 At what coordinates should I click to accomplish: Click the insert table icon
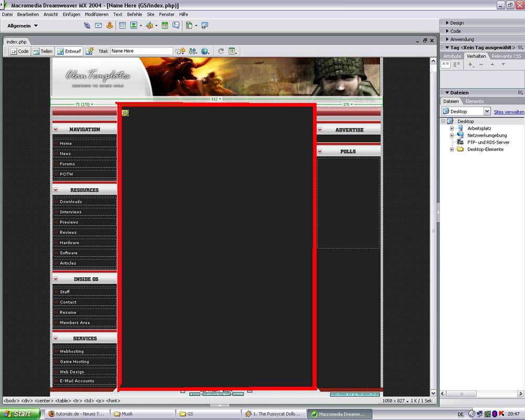[x=122, y=25]
